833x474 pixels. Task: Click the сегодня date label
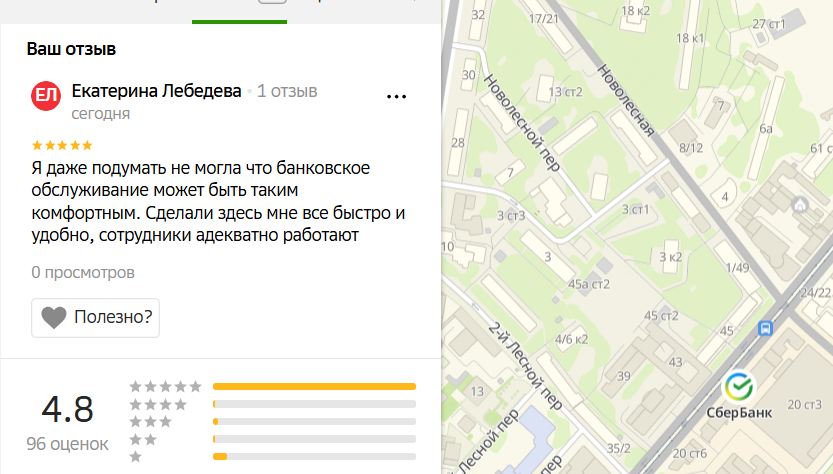pyautogui.click(x=100, y=114)
